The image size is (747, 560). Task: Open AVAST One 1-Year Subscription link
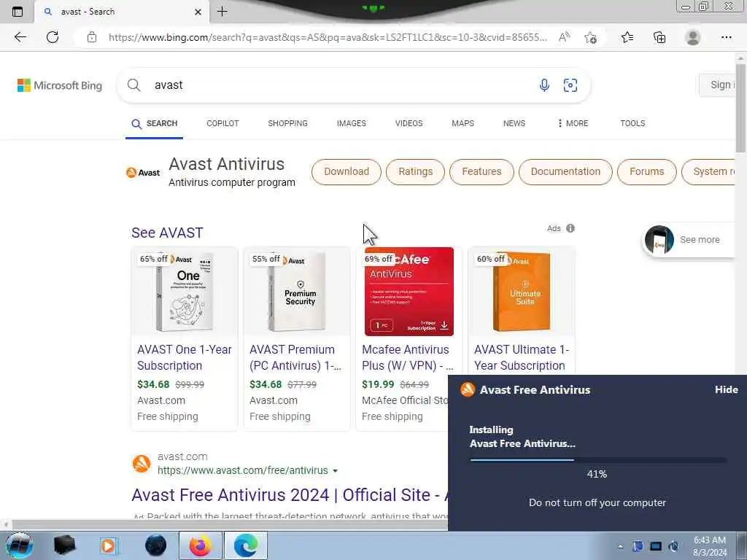click(185, 357)
